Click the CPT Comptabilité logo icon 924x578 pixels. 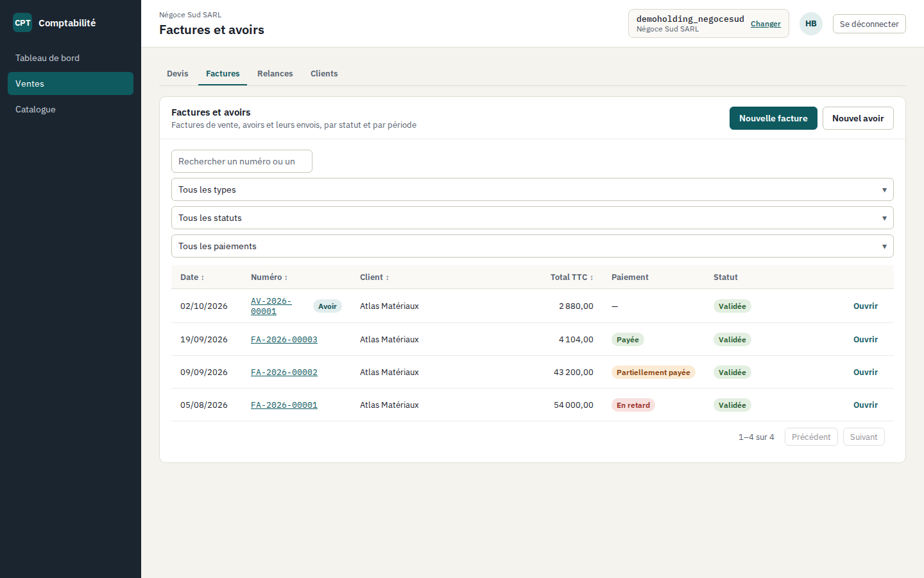22,22
